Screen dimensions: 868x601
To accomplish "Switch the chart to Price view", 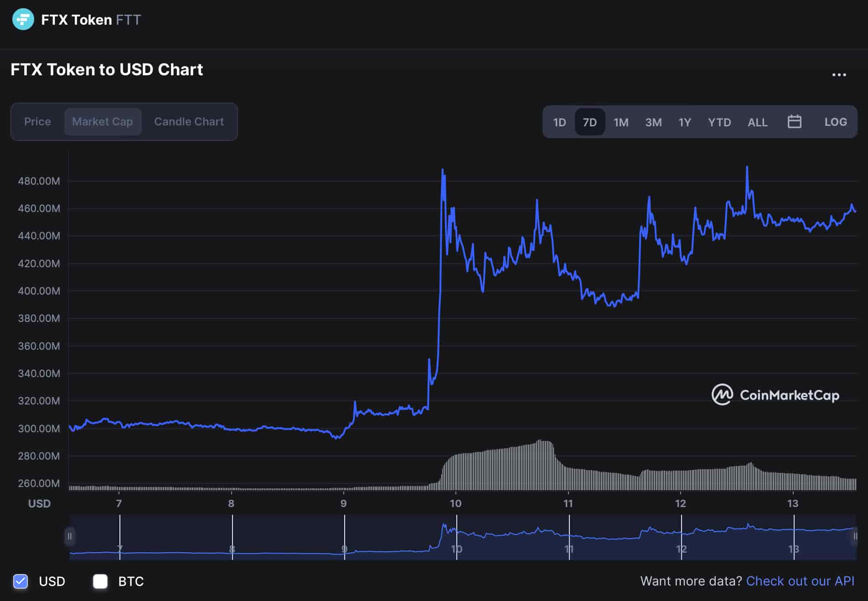I will (37, 122).
